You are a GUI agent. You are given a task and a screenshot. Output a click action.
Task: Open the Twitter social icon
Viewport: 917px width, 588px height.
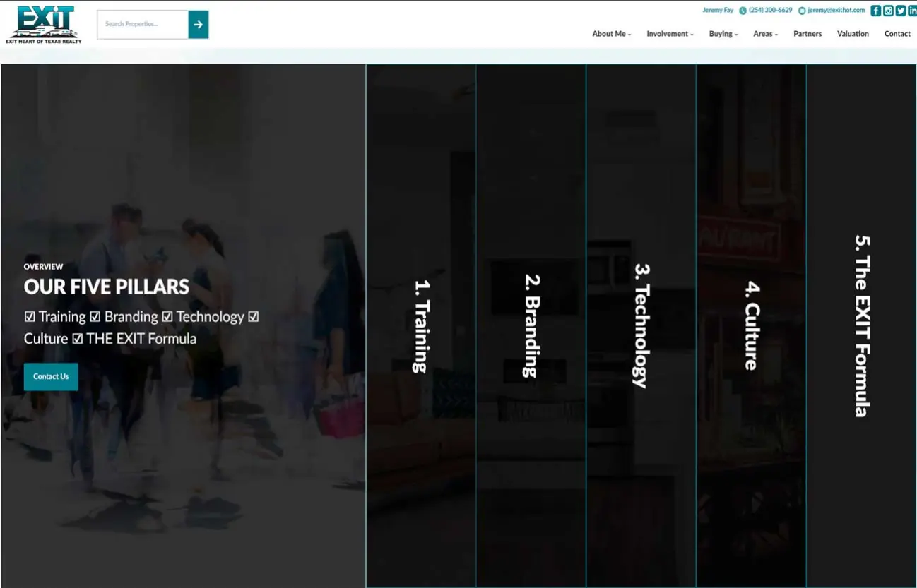900,11
